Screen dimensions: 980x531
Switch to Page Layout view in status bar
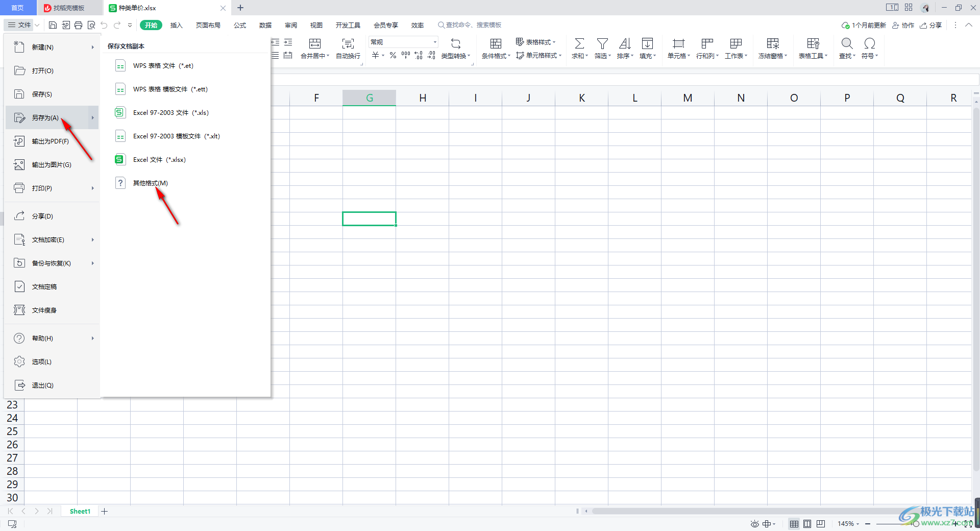[807, 524]
